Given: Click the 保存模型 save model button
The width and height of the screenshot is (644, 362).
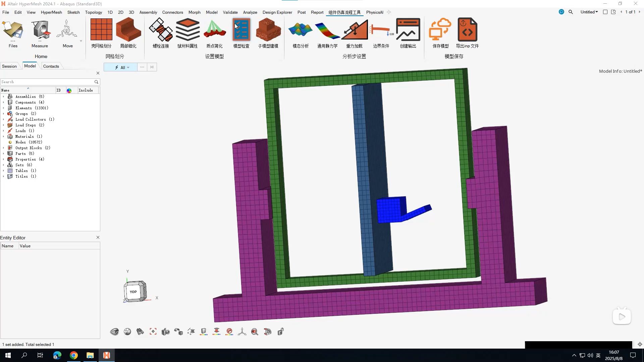Looking at the screenshot, I should click(x=440, y=30).
